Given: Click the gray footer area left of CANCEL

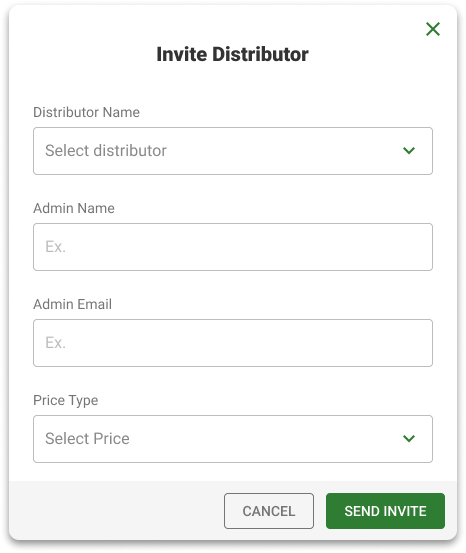Looking at the screenshot, I should click(116, 510).
